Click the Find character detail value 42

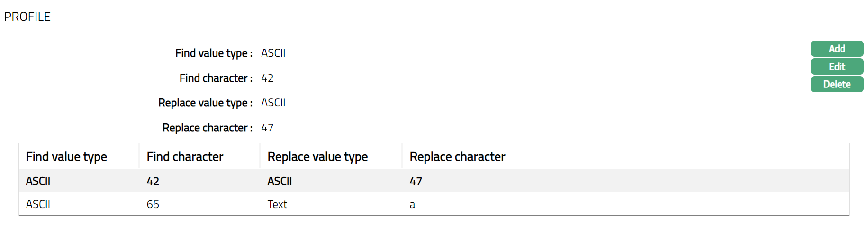(x=267, y=78)
